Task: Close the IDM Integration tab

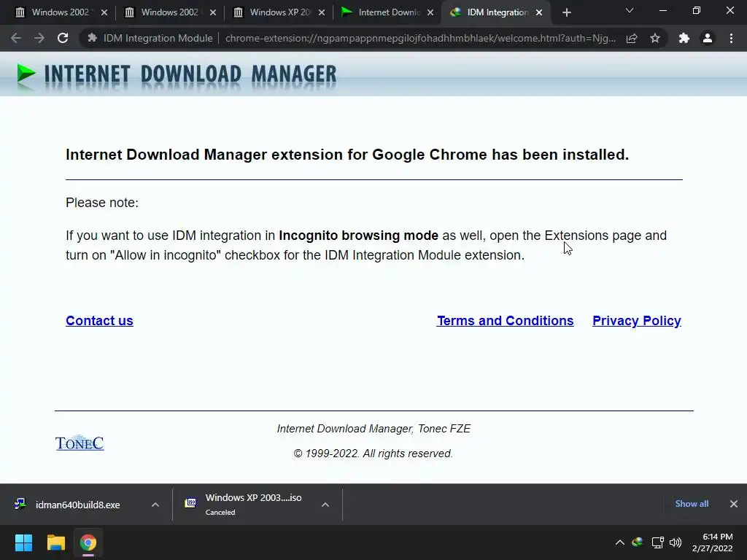Action: 539,13
